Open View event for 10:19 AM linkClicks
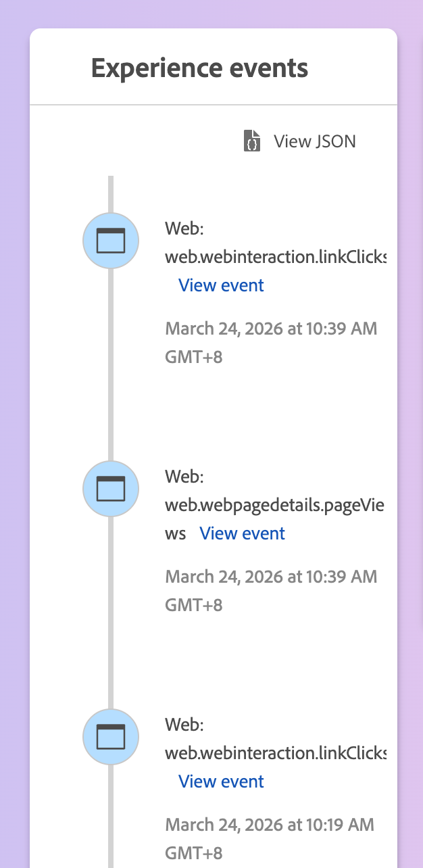This screenshot has width=423, height=868. pos(221,781)
